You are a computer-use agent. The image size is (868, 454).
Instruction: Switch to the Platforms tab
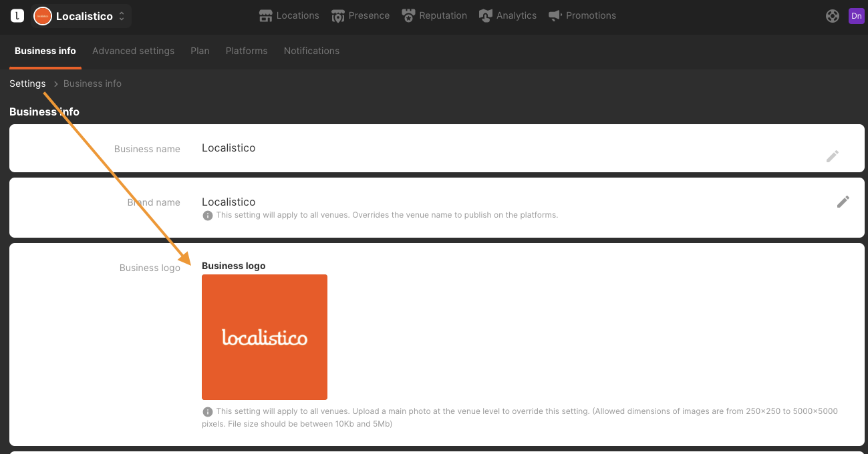tap(247, 51)
